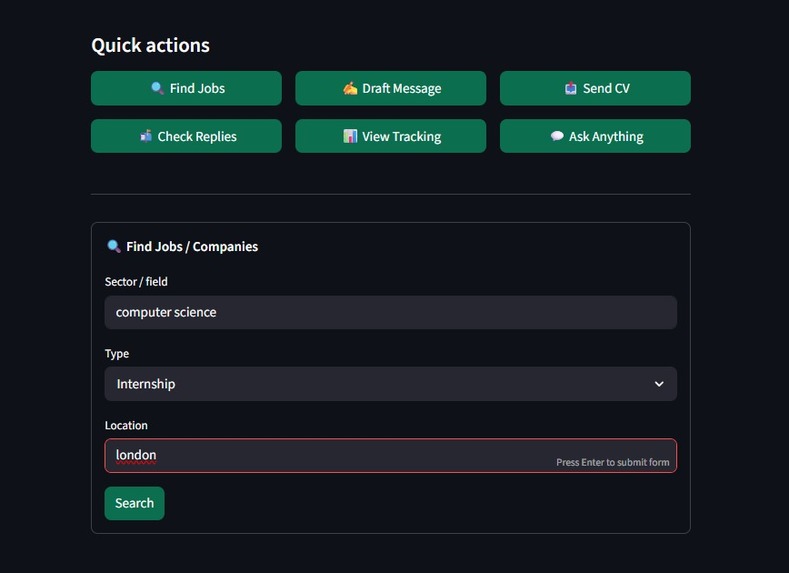Open the Draft Message quick action
Image resolution: width=789 pixels, height=573 pixels.
pyautogui.click(x=390, y=88)
